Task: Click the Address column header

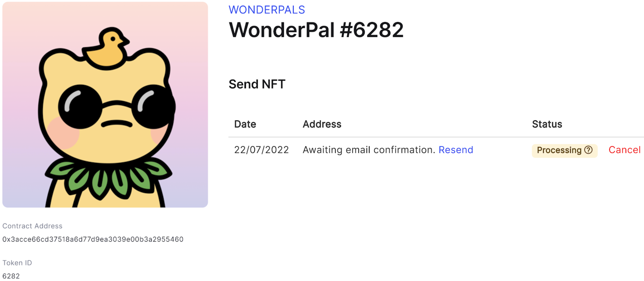Action: [x=322, y=124]
